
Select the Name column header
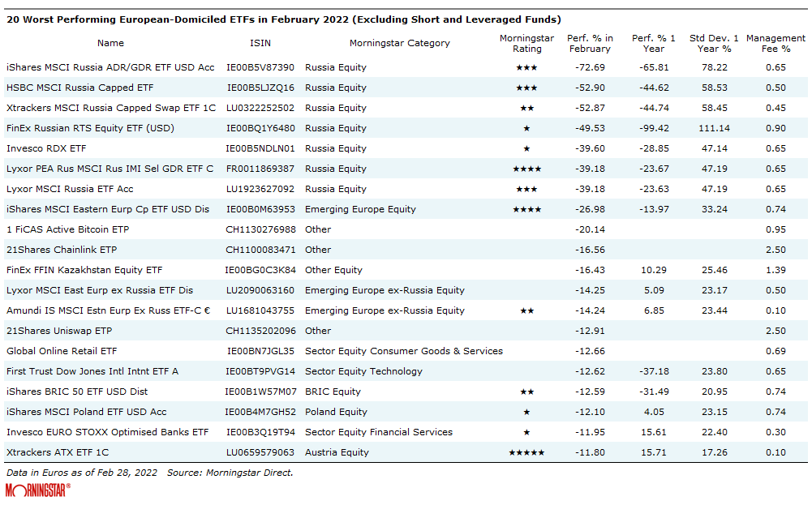point(110,43)
